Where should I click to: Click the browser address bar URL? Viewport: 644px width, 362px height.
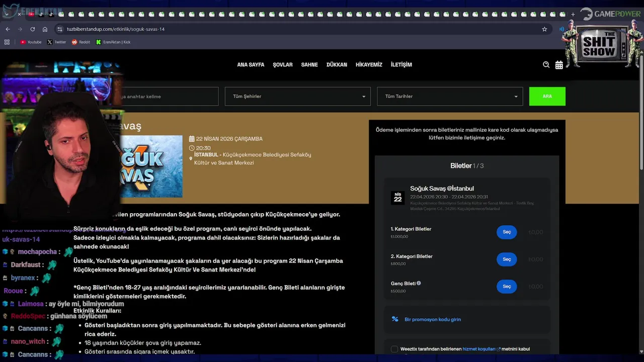[x=116, y=29]
